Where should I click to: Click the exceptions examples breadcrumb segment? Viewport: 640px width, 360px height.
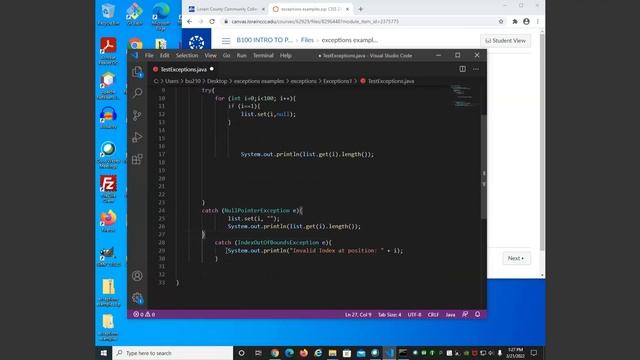click(x=259, y=81)
